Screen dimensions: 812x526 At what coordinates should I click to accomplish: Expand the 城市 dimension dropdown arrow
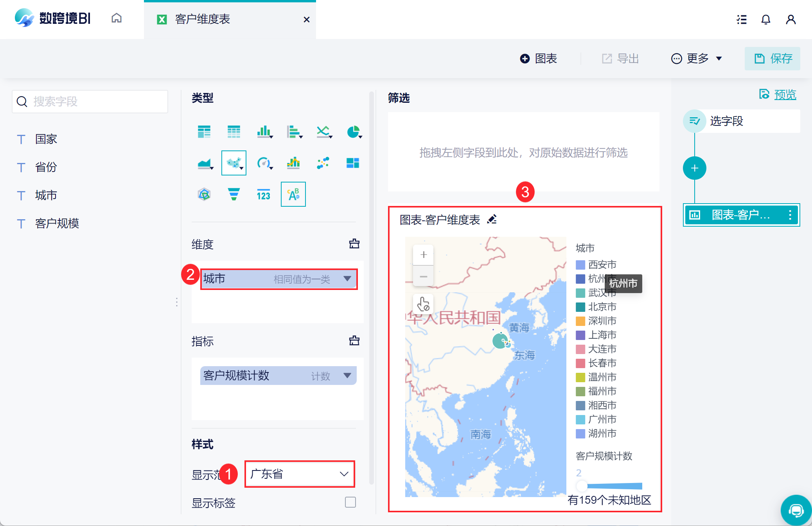point(347,279)
